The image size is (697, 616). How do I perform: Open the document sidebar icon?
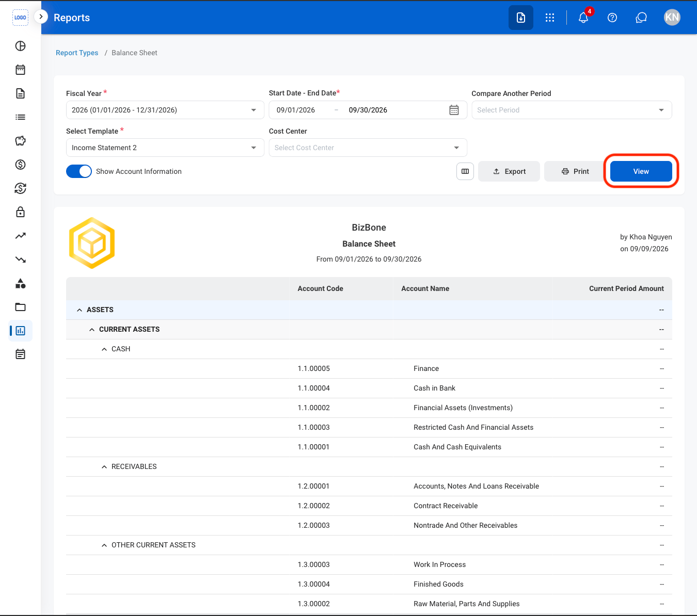pos(20,93)
